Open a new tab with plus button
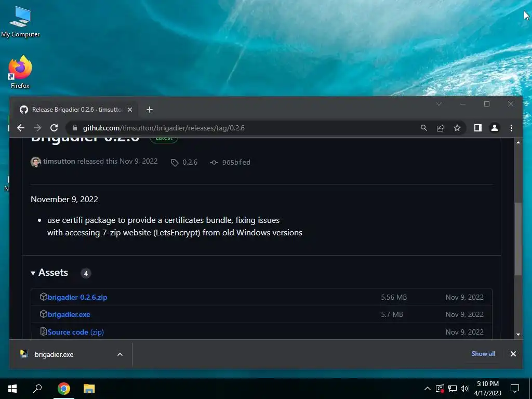This screenshot has height=399, width=532. pos(149,110)
